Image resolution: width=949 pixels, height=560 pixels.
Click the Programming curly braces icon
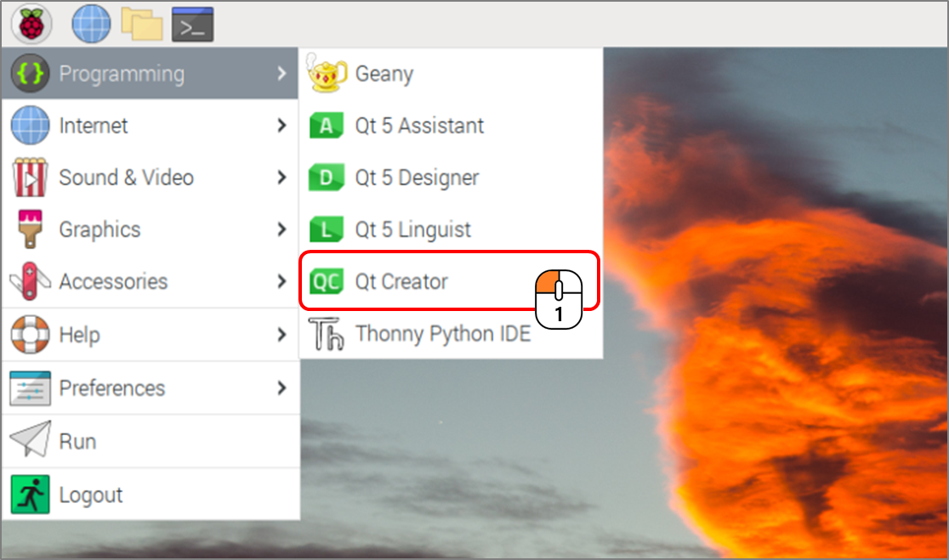[30, 74]
